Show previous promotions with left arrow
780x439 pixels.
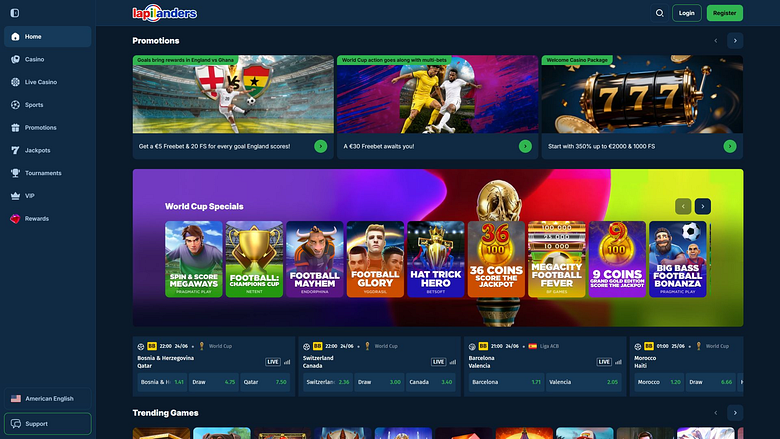pos(716,41)
